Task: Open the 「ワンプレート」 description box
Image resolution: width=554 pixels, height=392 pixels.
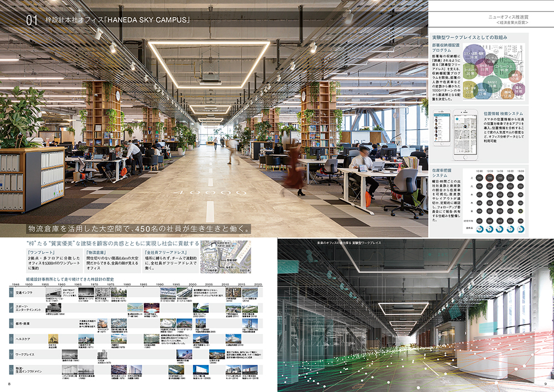Action: pos(54,261)
